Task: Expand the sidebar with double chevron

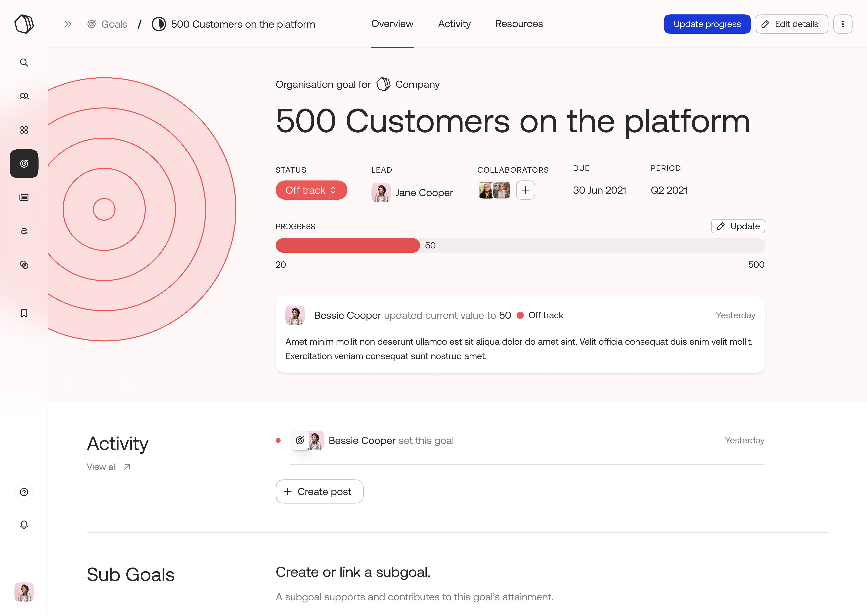Action: (68, 24)
